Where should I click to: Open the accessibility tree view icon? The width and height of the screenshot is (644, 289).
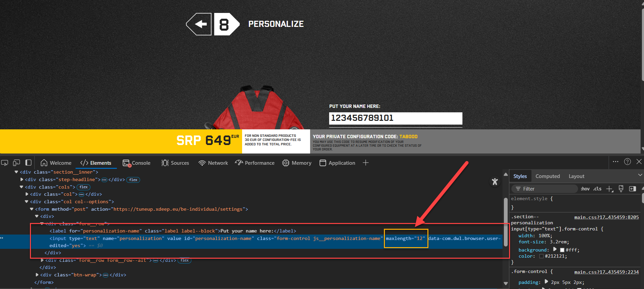495,182
